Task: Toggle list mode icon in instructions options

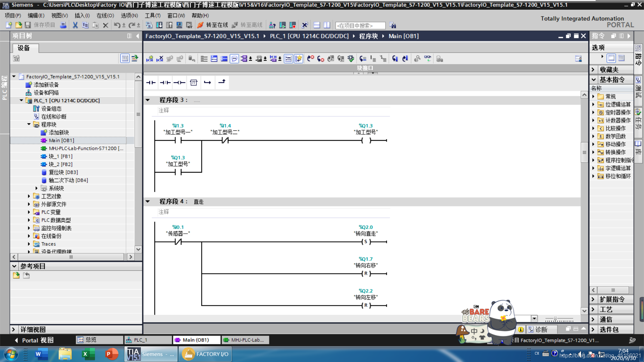Action: (622, 58)
